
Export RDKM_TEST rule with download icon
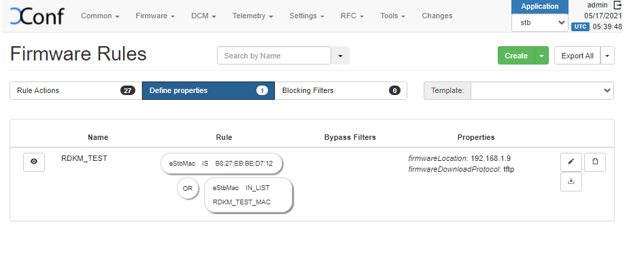(571, 181)
